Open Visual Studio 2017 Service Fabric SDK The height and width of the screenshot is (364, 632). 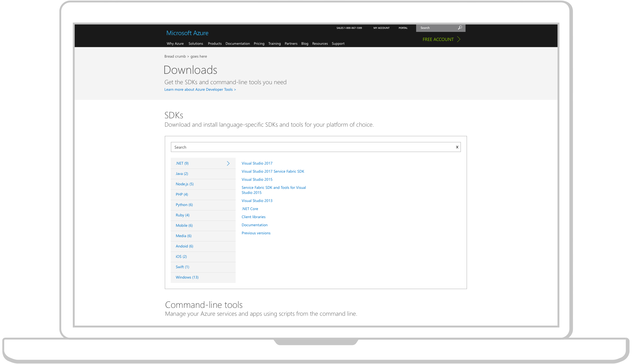[273, 171]
